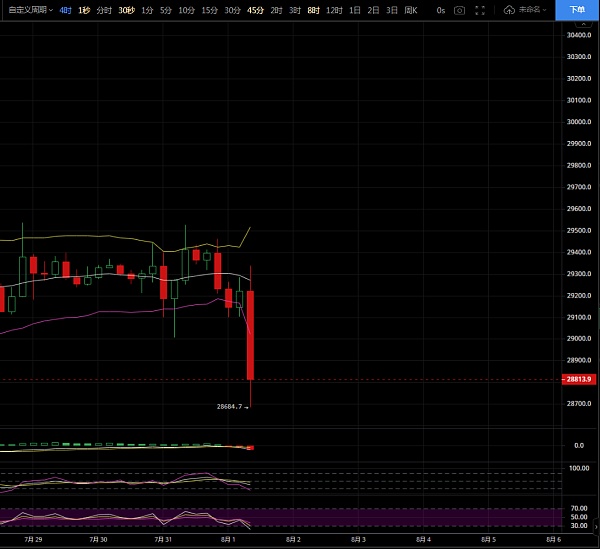Click the 30000.0 price axis label
The image size is (600, 549).
point(579,122)
